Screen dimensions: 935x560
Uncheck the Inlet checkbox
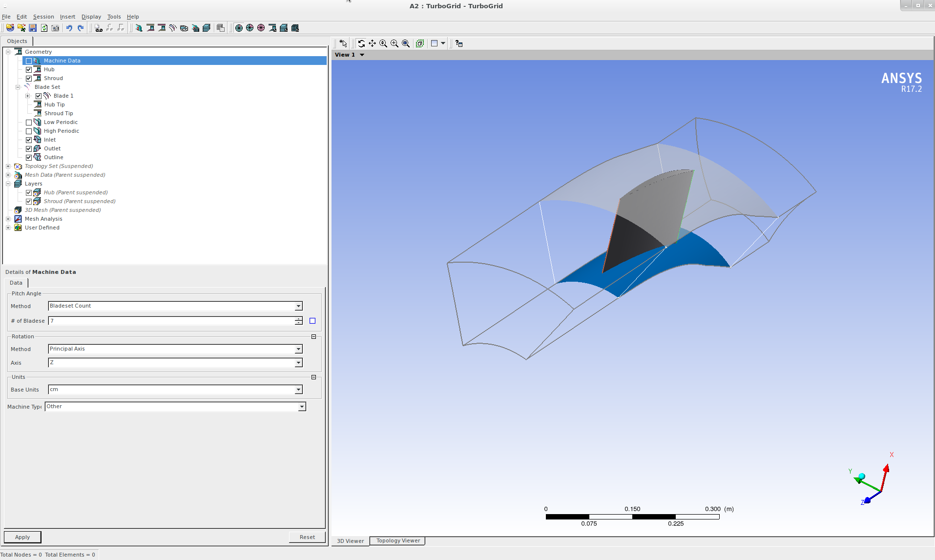click(x=29, y=140)
